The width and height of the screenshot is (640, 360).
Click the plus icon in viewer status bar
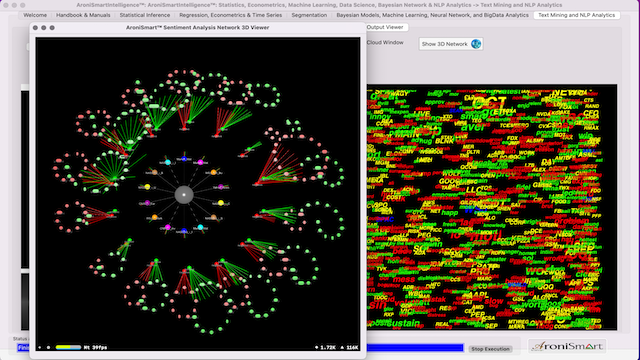click(x=40, y=348)
